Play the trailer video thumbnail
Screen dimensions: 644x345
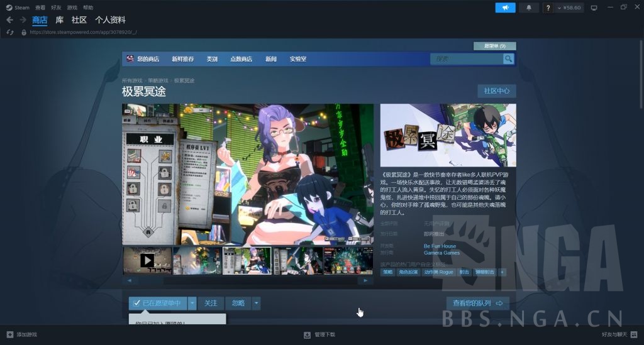(147, 261)
